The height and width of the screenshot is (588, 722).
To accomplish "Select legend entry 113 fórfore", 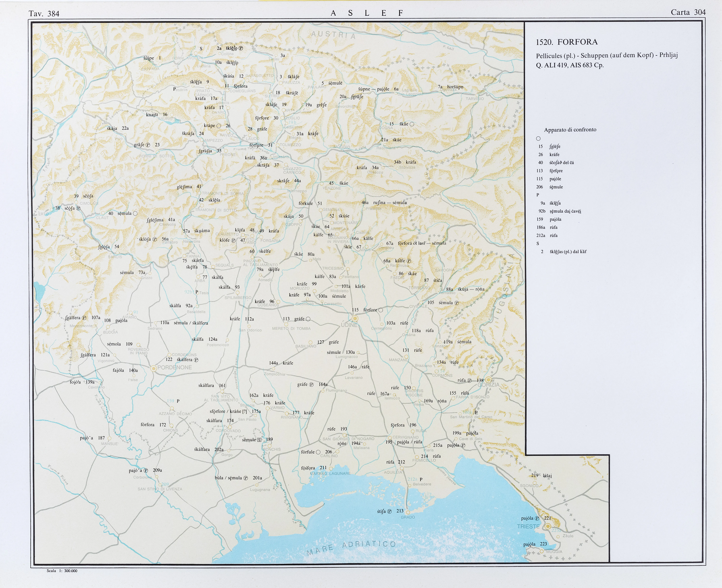I will coord(549,171).
